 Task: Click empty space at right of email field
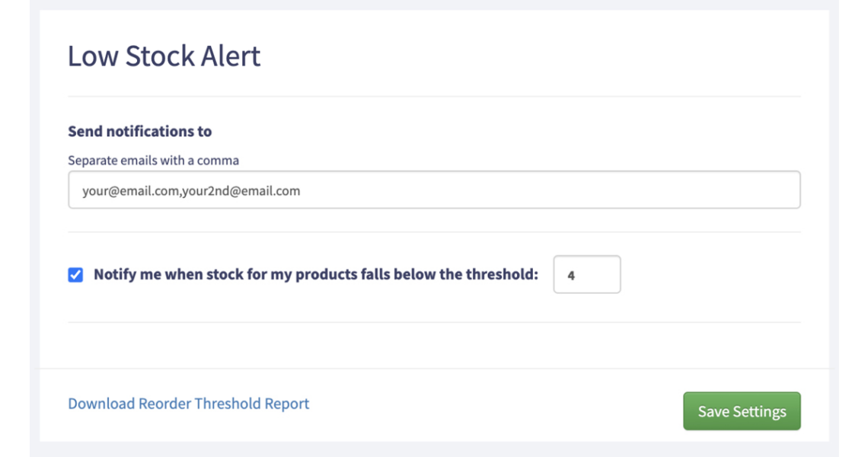609,190
